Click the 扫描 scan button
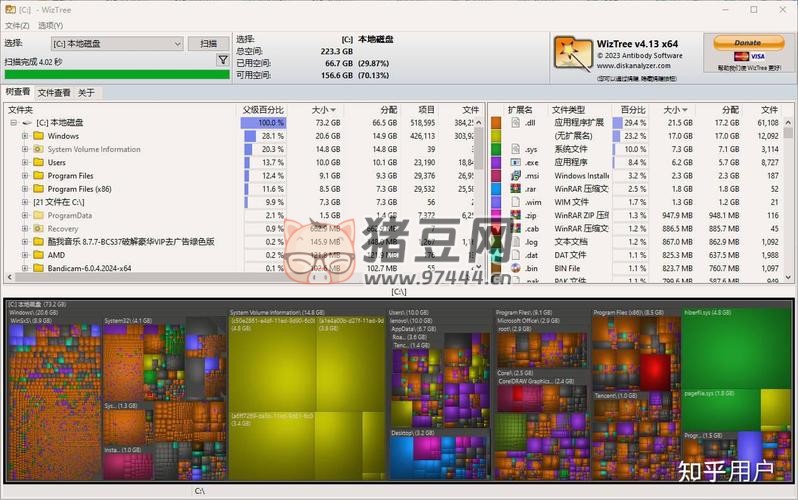This screenshot has height=500, width=798. [x=209, y=44]
